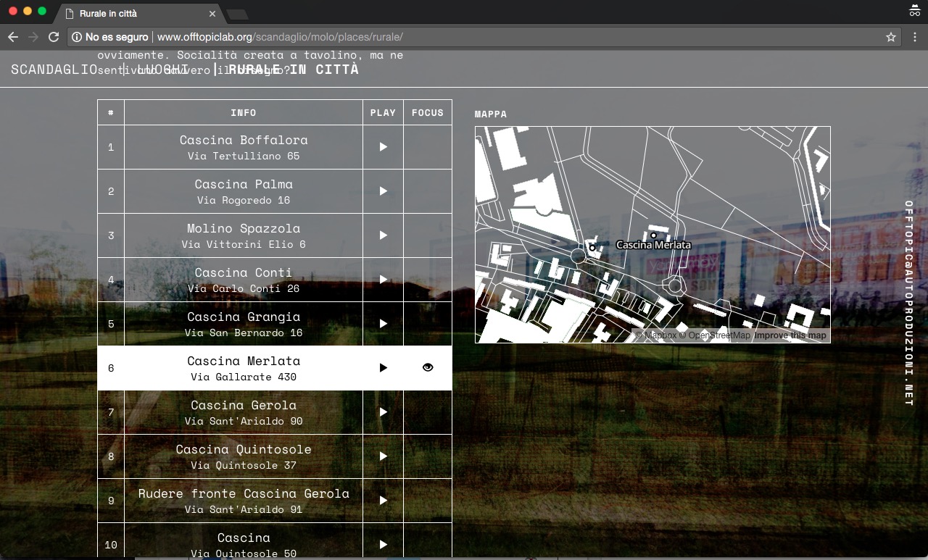Play the Cascina Palma recording
The height and width of the screenshot is (560, 928).
click(383, 191)
